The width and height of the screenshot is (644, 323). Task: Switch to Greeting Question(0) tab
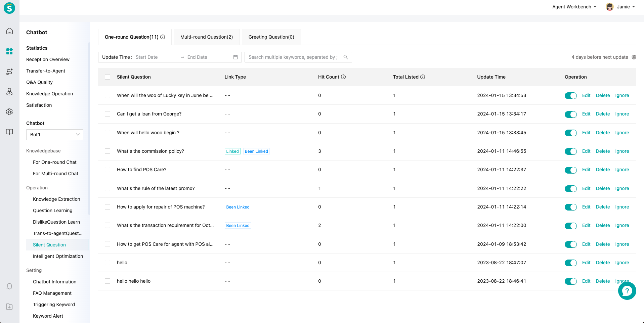pos(271,37)
